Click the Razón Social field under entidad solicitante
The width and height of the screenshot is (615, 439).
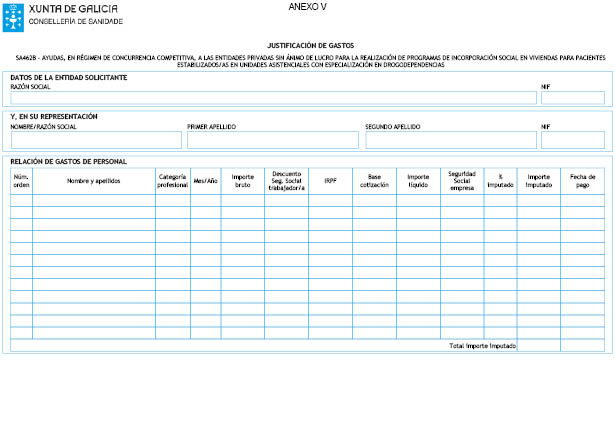click(272, 98)
